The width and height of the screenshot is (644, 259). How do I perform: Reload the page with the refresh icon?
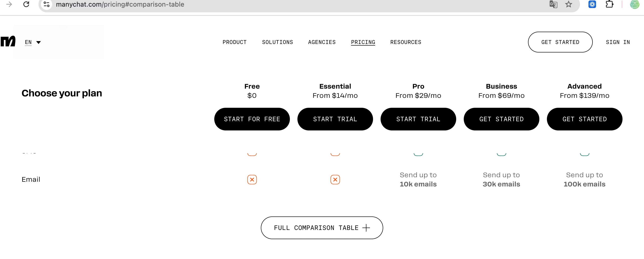(x=26, y=4)
